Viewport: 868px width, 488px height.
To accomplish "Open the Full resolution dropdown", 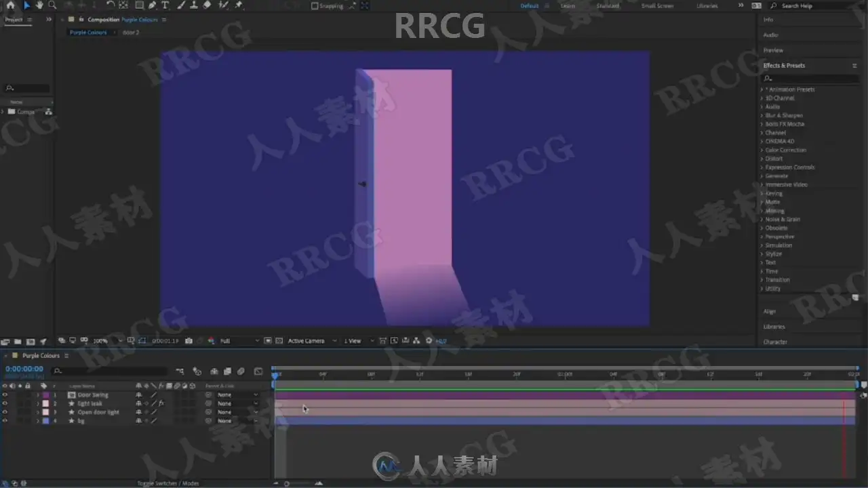I will [x=239, y=341].
